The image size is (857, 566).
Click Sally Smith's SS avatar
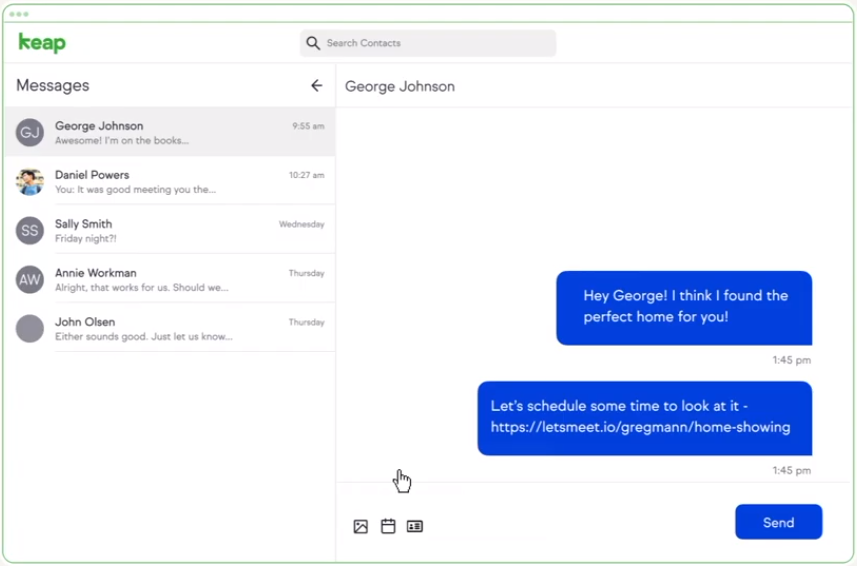pos(30,230)
